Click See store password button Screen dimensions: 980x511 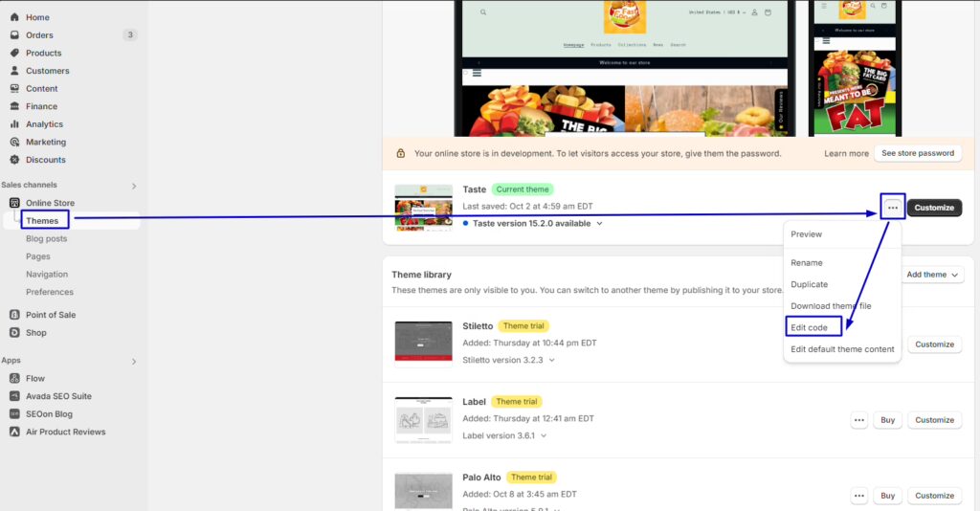[x=918, y=153]
